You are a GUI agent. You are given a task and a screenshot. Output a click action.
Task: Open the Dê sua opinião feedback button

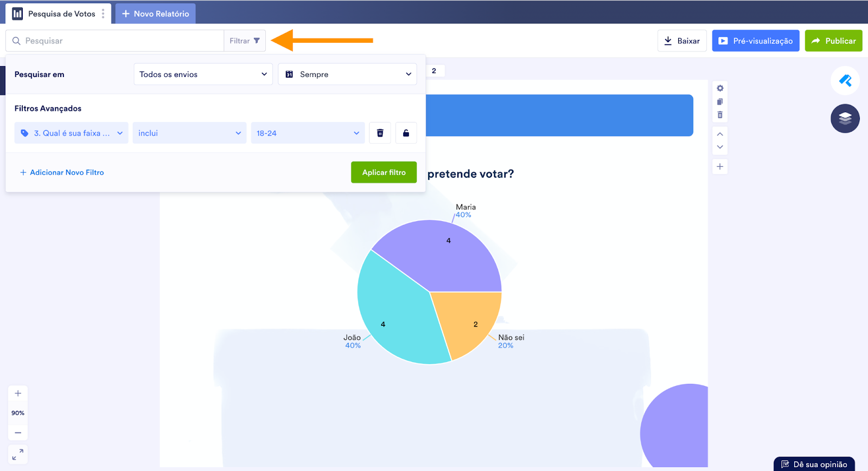click(814, 464)
